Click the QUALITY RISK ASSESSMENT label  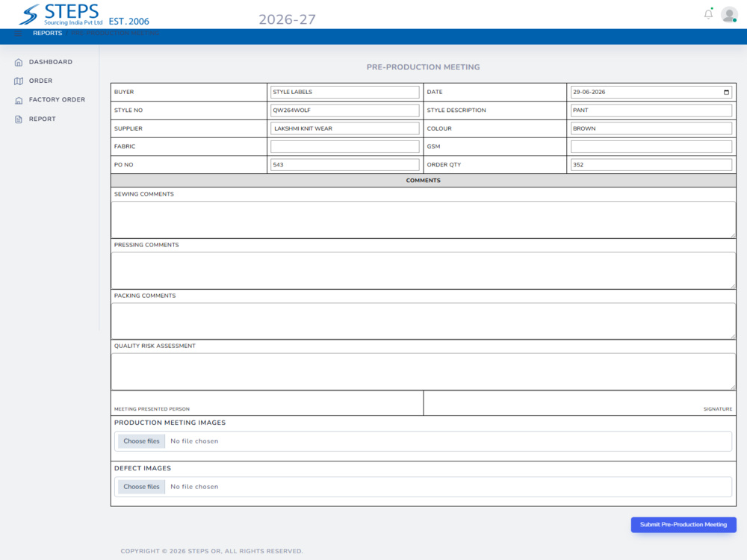tap(155, 346)
